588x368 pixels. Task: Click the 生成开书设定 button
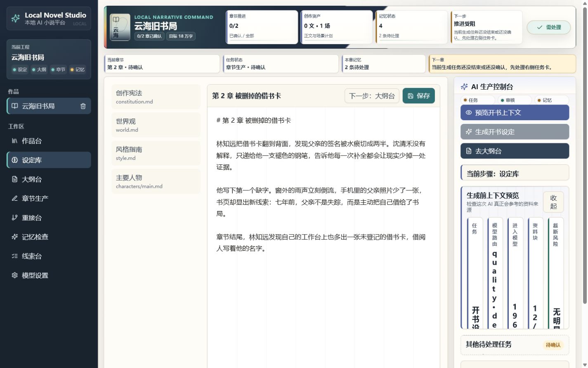click(515, 132)
